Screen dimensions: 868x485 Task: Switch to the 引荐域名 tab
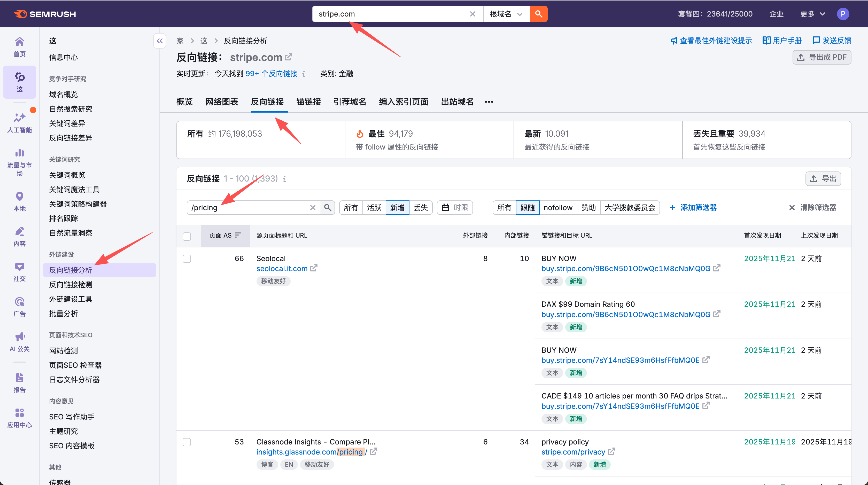click(x=350, y=102)
